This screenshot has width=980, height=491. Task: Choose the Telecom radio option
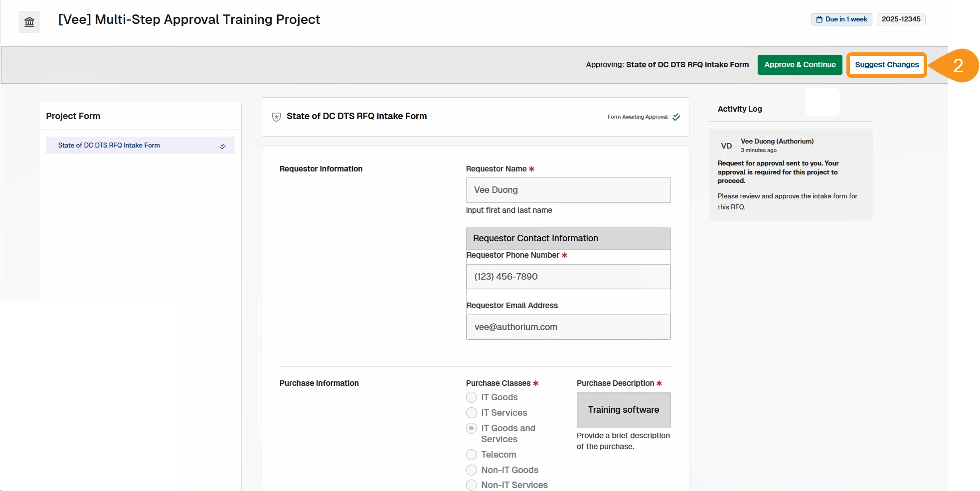(472, 455)
